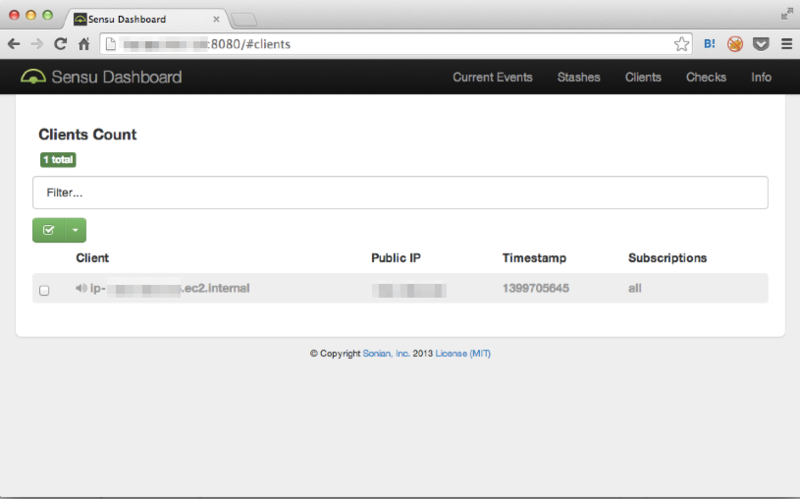Image resolution: width=800 pixels, height=499 pixels.
Task: Open the Clients page
Action: 643,77
